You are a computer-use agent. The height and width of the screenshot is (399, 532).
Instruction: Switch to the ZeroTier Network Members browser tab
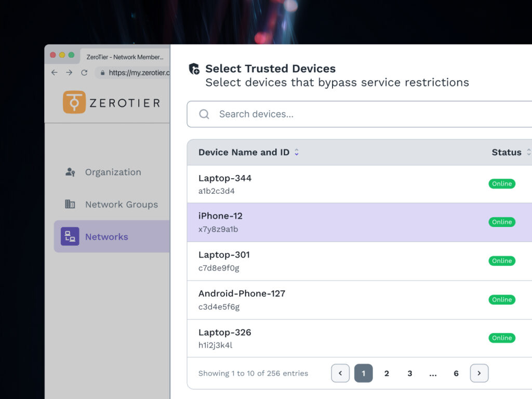(x=125, y=57)
